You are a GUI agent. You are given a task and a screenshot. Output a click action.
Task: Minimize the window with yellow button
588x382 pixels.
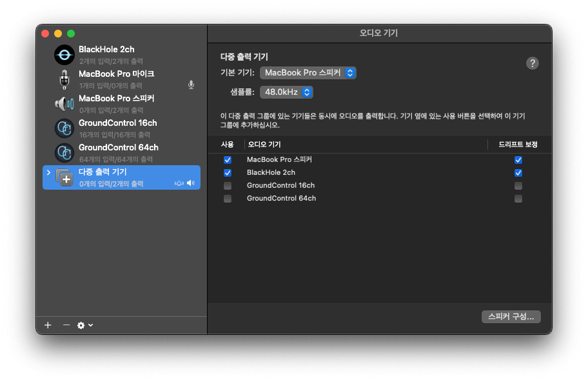pyautogui.click(x=58, y=34)
